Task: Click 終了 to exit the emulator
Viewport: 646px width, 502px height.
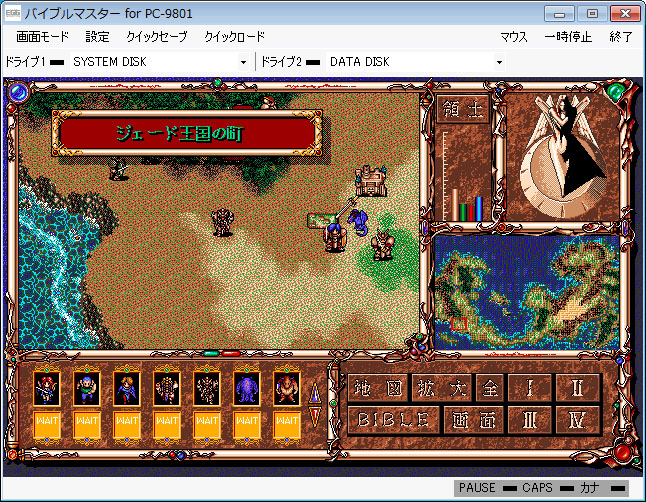Action: (620, 37)
